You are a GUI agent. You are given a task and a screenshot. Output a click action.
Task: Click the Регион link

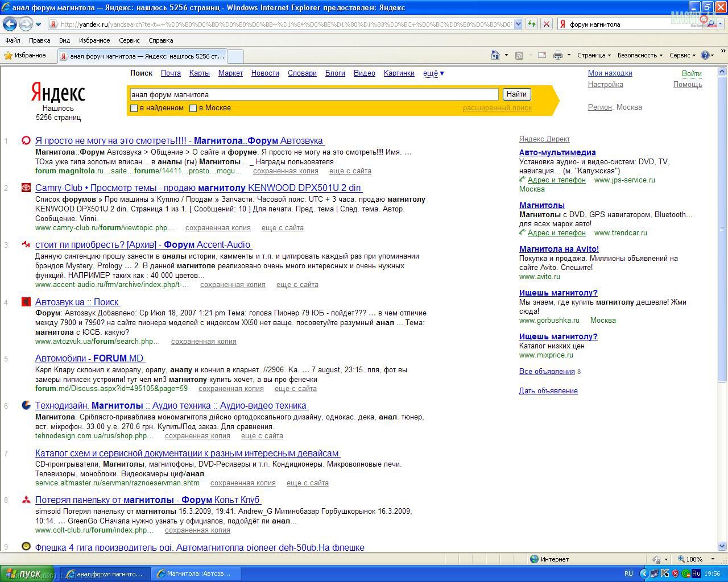click(599, 107)
